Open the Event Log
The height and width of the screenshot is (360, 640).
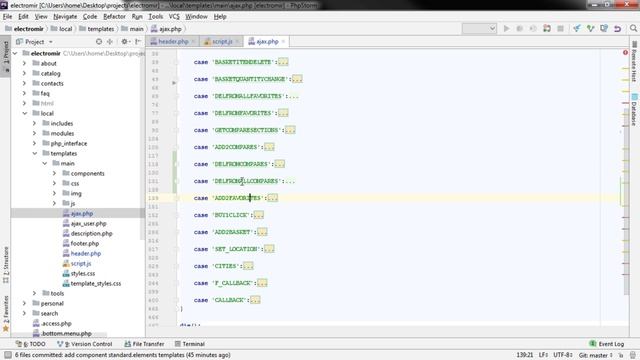[x=607, y=344]
